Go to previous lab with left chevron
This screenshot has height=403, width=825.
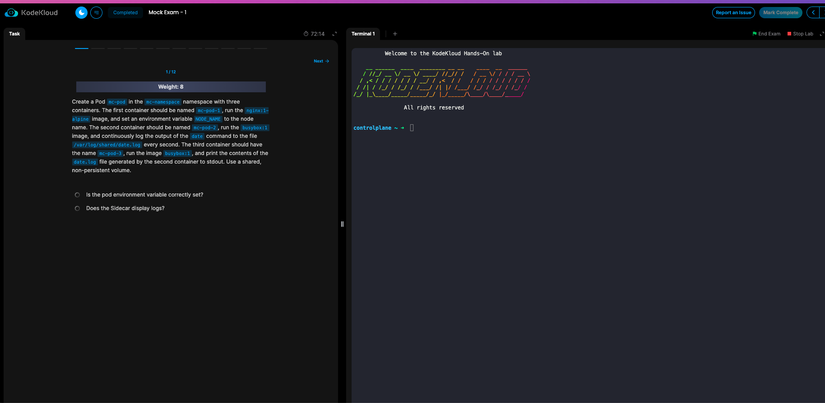813,12
